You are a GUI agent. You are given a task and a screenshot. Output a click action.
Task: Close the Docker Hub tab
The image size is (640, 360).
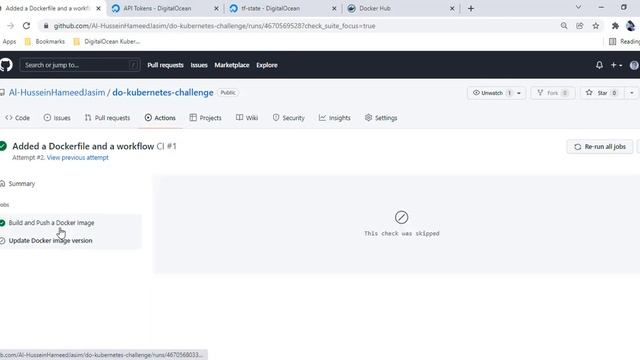452,8
